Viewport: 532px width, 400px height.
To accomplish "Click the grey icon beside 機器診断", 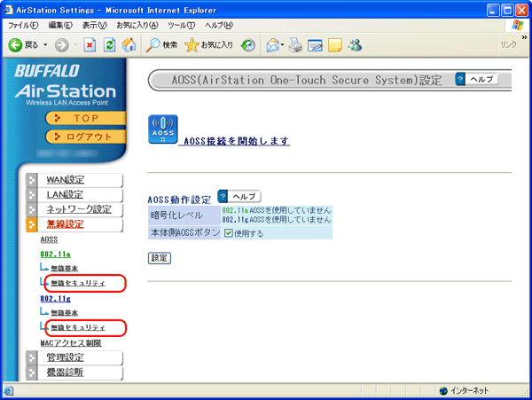I will pos(32,373).
